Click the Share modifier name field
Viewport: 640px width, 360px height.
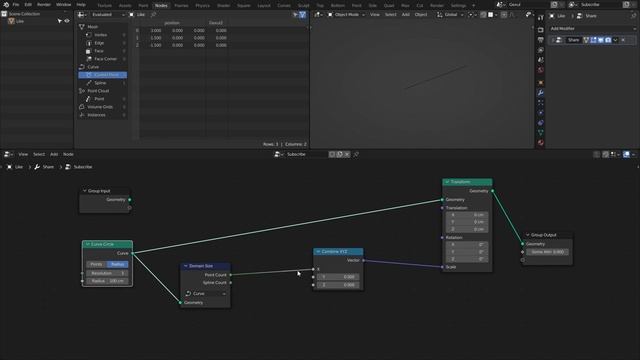pos(573,40)
